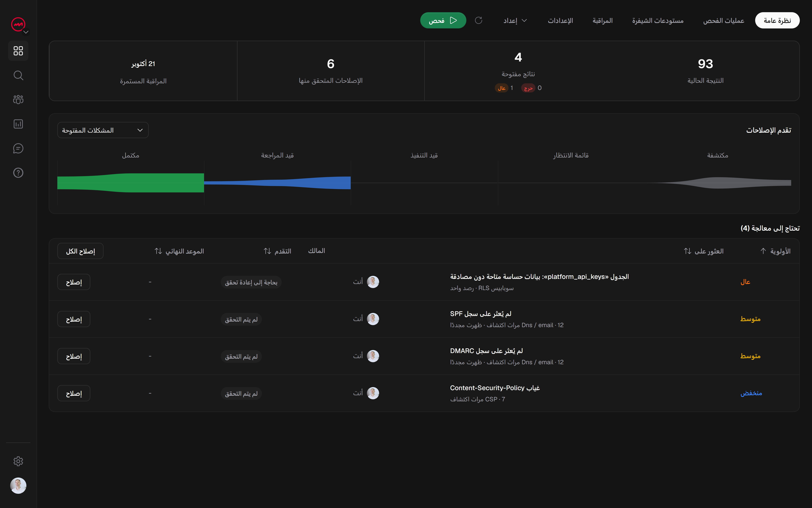Click the حرج severity badge in open findings
The height and width of the screenshot is (508, 812).
click(x=528, y=88)
